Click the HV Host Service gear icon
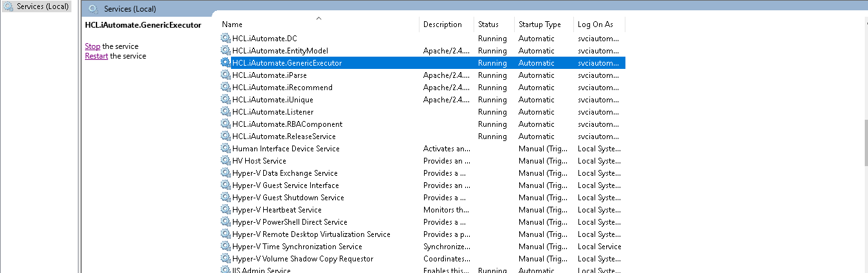 point(225,161)
